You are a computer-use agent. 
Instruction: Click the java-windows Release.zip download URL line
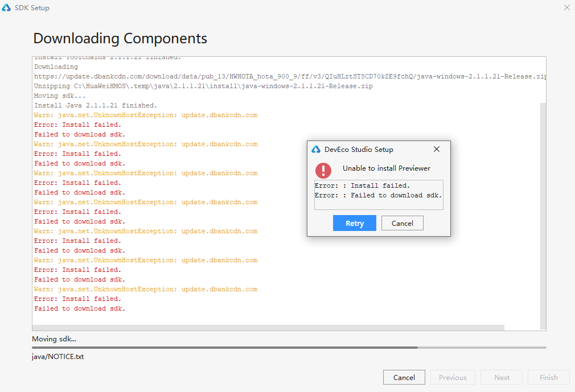(x=290, y=76)
